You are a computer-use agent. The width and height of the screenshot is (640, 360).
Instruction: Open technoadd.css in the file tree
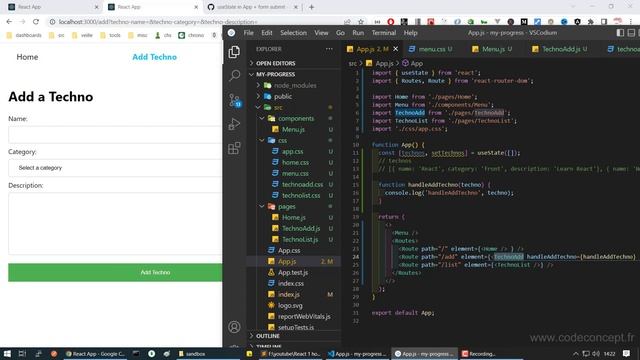click(294, 184)
